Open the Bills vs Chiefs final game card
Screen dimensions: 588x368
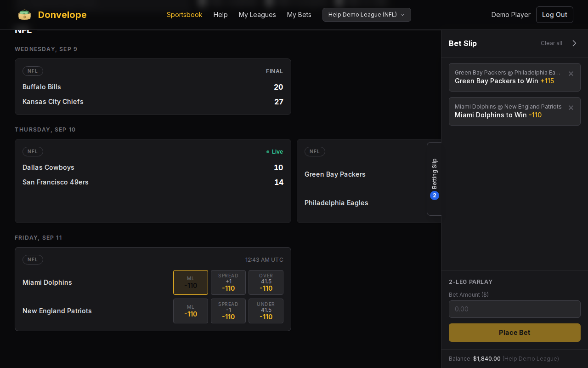pyautogui.click(x=153, y=86)
